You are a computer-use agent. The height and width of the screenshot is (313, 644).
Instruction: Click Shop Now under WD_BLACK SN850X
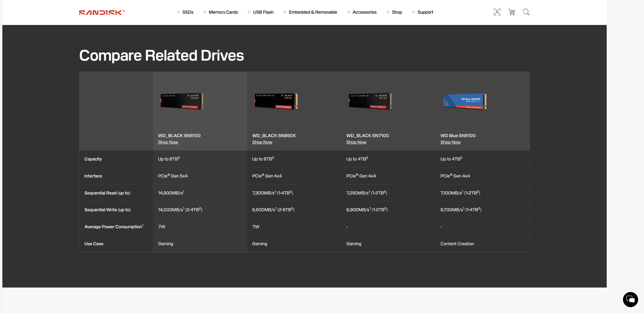pos(262,142)
